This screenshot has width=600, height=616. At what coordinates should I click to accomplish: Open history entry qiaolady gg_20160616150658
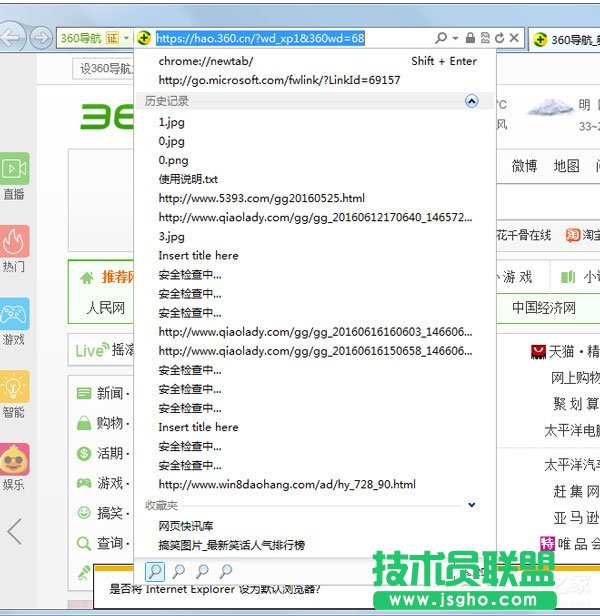[x=315, y=351]
